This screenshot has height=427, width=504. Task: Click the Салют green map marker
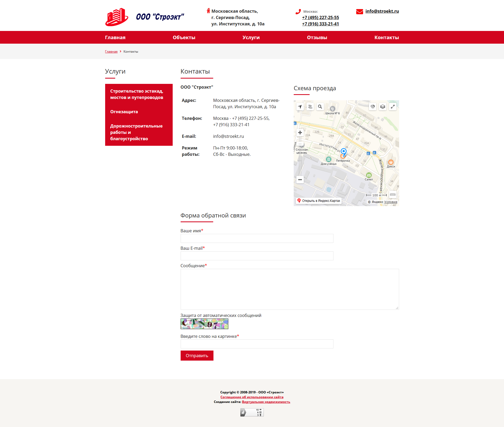(369, 175)
